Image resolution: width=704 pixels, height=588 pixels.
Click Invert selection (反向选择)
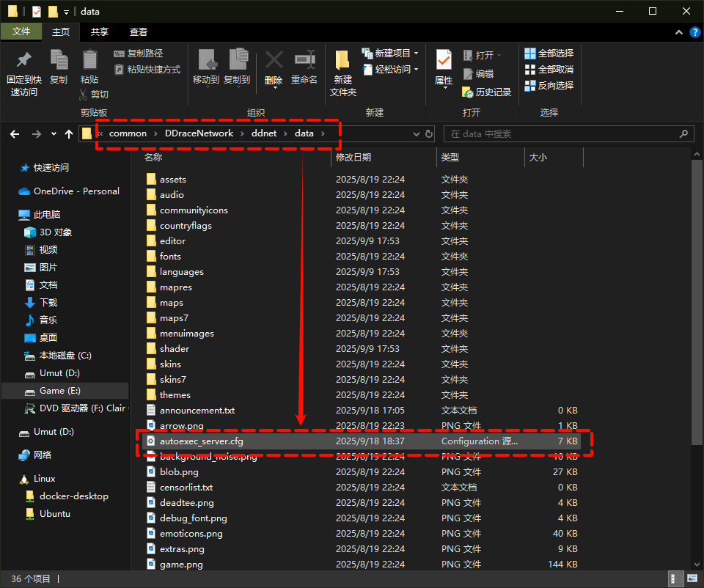(x=549, y=85)
